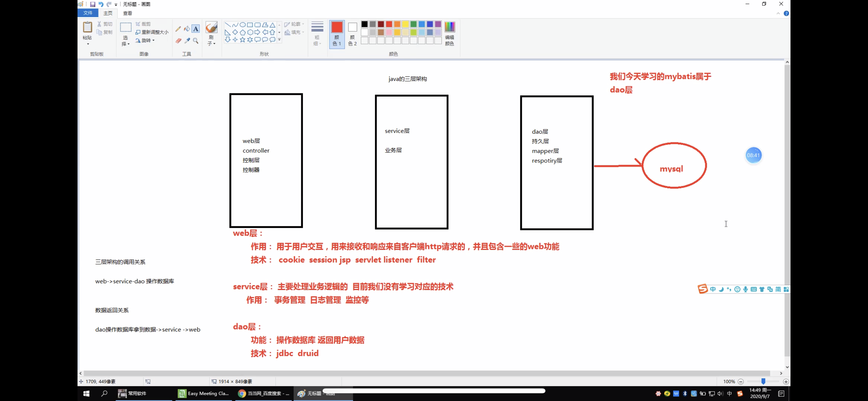This screenshot has width=868, height=401.
Task: Select the Eraser tool
Action: click(178, 41)
